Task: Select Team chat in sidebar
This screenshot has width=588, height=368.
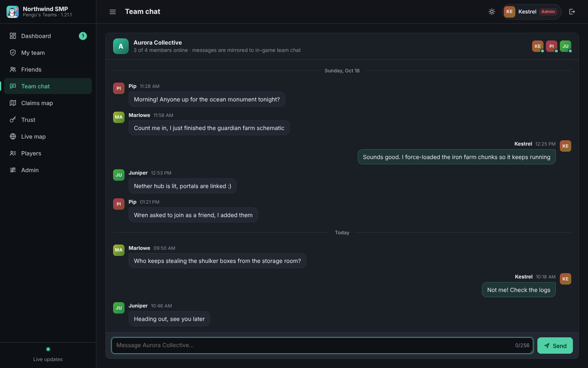Action: pos(48,86)
